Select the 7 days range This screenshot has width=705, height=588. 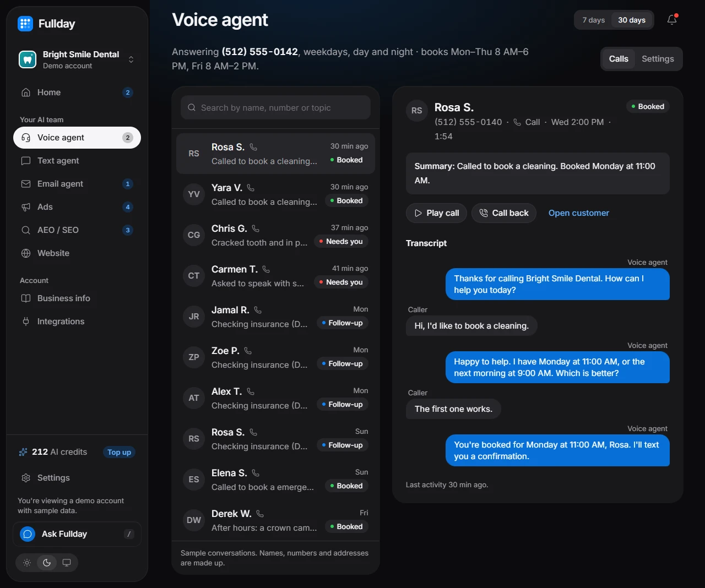(594, 20)
